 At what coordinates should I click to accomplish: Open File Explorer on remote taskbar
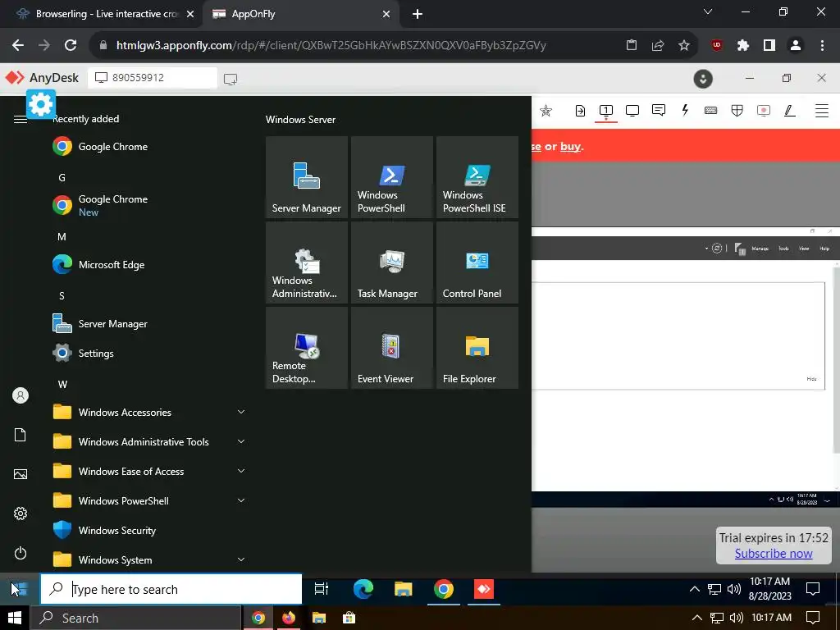[x=404, y=589]
